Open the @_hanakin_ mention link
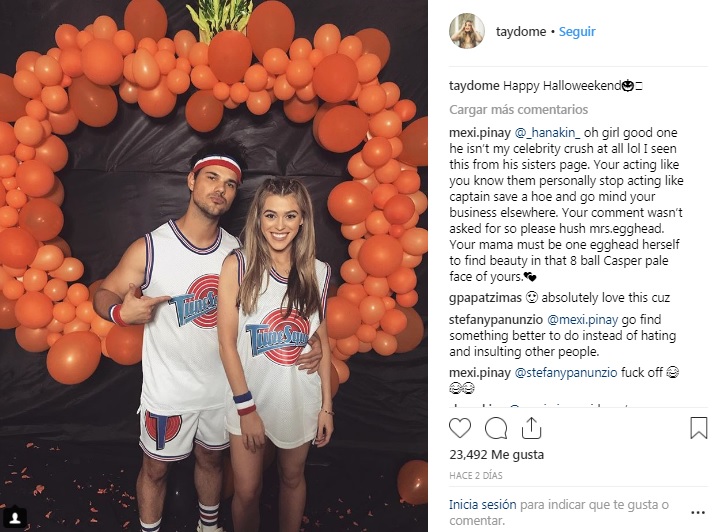This screenshot has height=532, width=712. pos(547,133)
